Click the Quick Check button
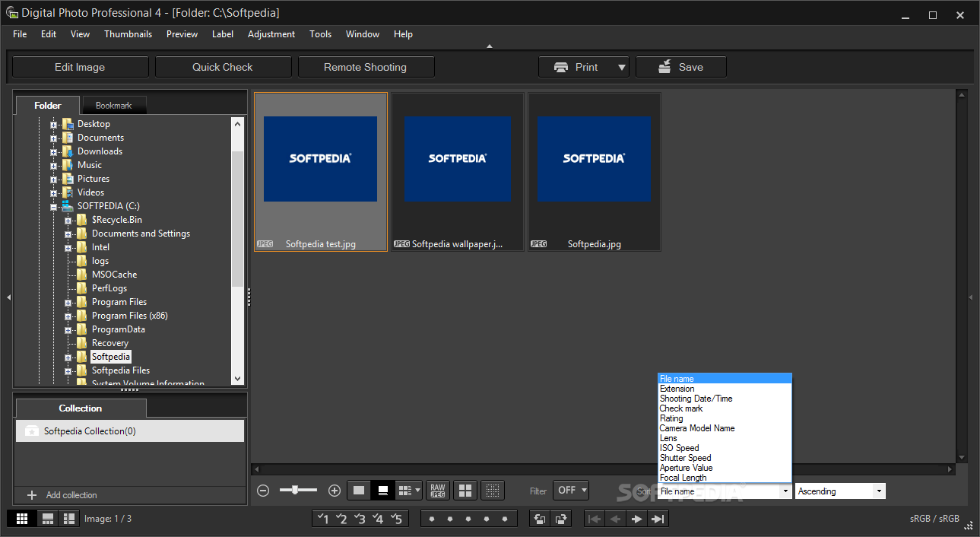 point(223,67)
